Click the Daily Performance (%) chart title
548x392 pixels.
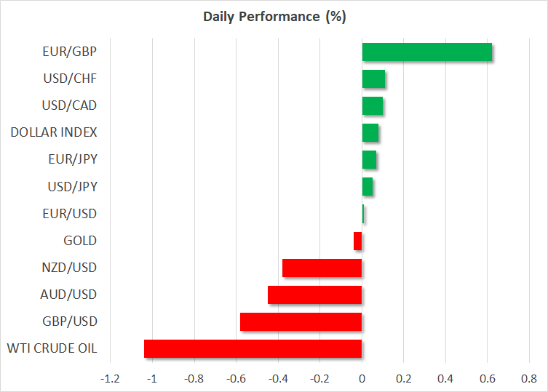coord(274,16)
